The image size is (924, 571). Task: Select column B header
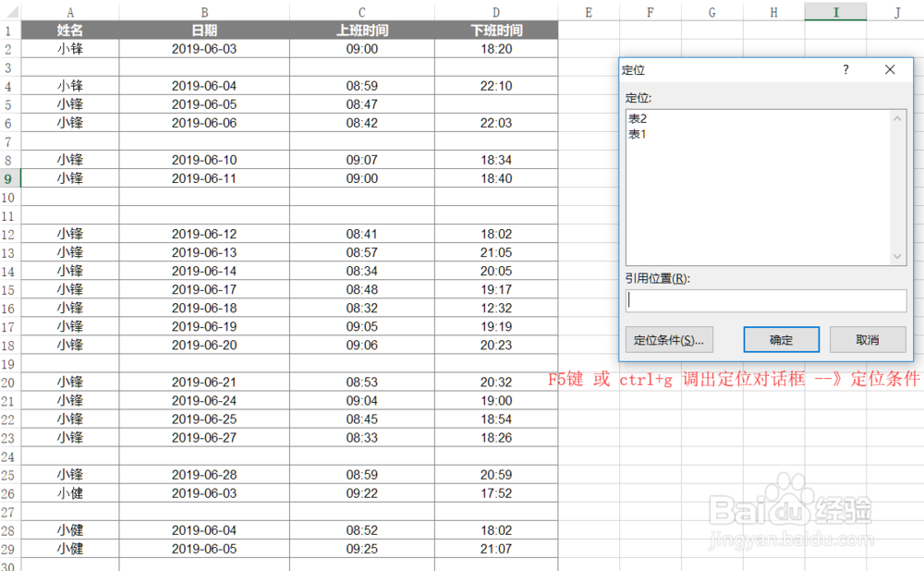pyautogui.click(x=204, y=12)
